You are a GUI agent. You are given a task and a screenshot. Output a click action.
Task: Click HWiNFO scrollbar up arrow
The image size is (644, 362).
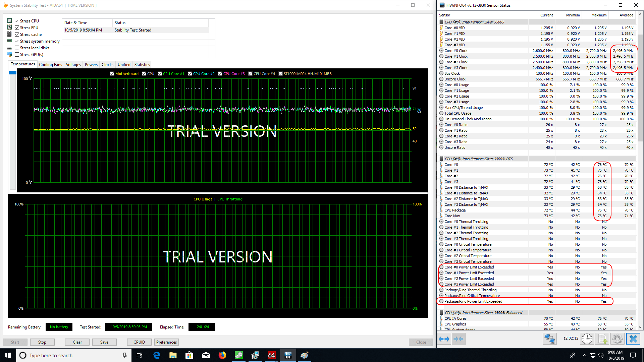(x=640, y=14)
